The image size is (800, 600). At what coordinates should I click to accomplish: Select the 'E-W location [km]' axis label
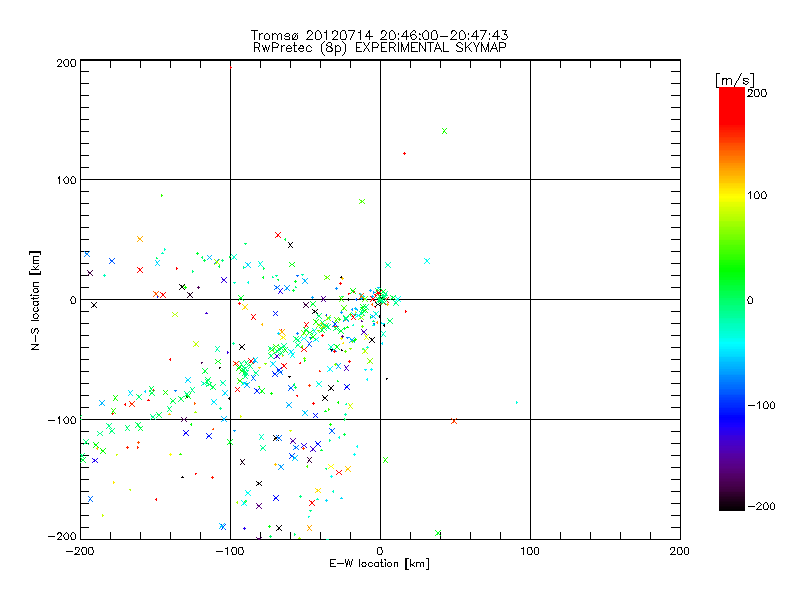coord(379,563)
